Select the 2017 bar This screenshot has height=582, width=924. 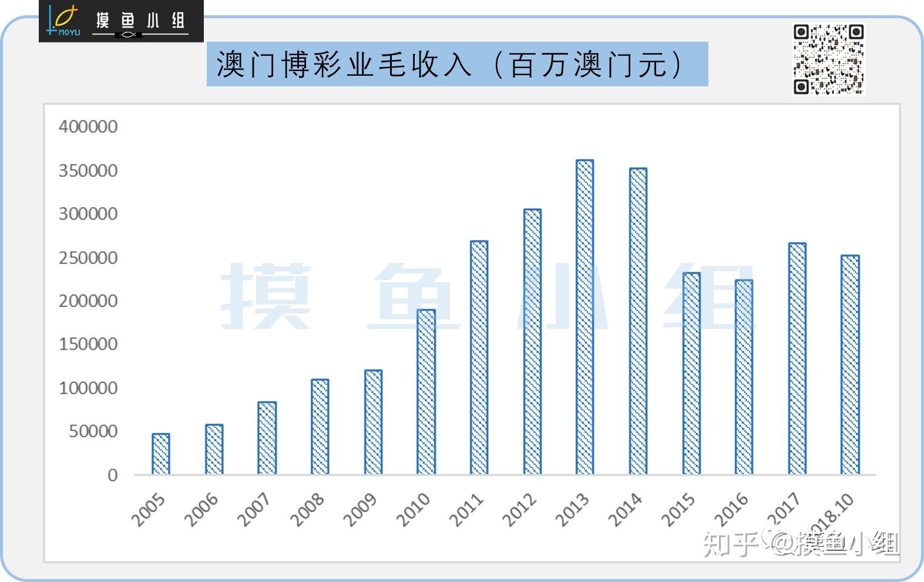pos(797,358)
